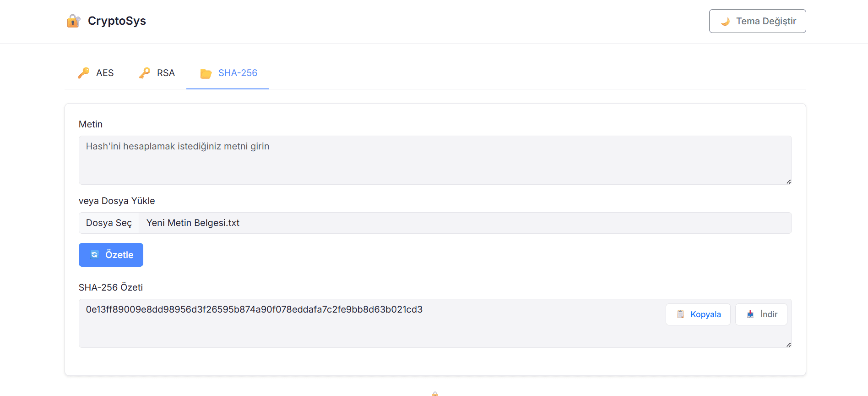The width and height of the screenshot is (868, 396).
Task: Click the selected file name Yeni Metin Belgesi.txt
Action: tap(193, 223)
